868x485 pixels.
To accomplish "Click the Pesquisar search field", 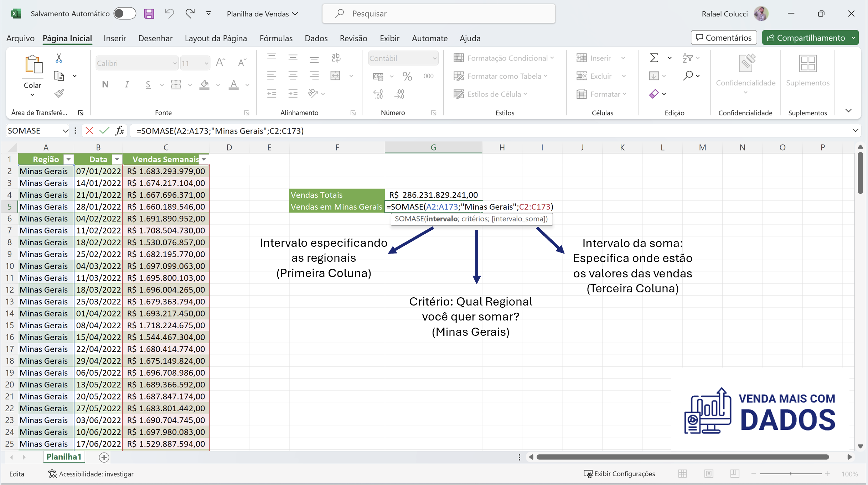I will [439, 14].
